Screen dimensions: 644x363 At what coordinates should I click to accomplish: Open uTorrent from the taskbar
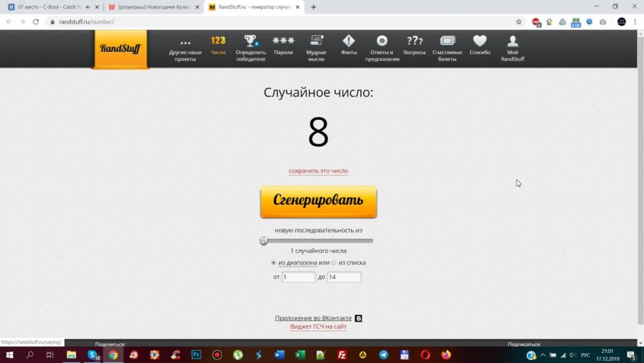tap(238, 355)
